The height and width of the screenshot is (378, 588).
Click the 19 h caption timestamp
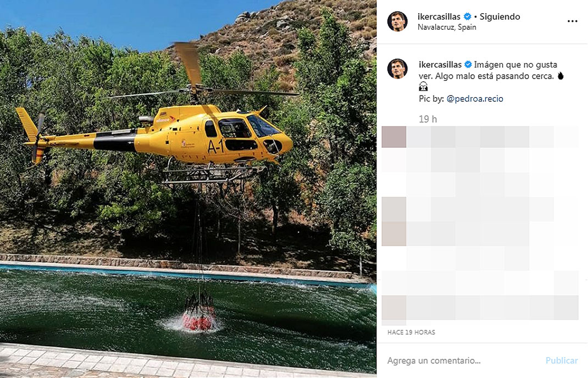pos(428,119)
